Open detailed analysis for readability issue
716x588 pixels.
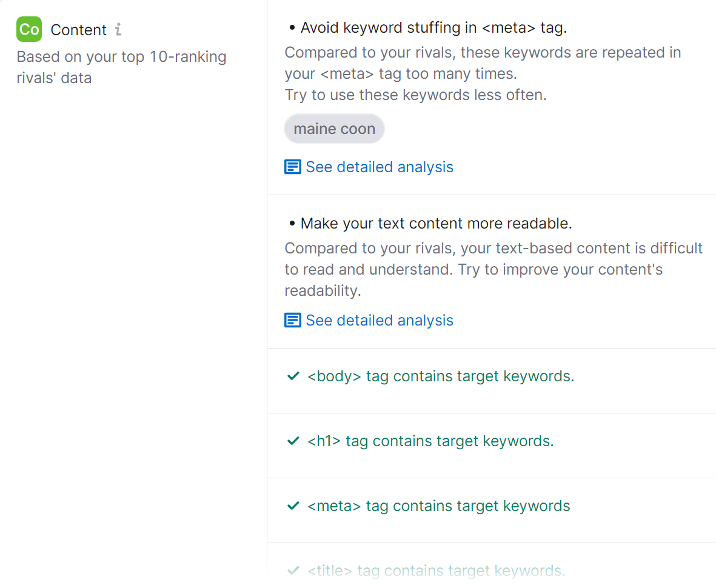380,319
